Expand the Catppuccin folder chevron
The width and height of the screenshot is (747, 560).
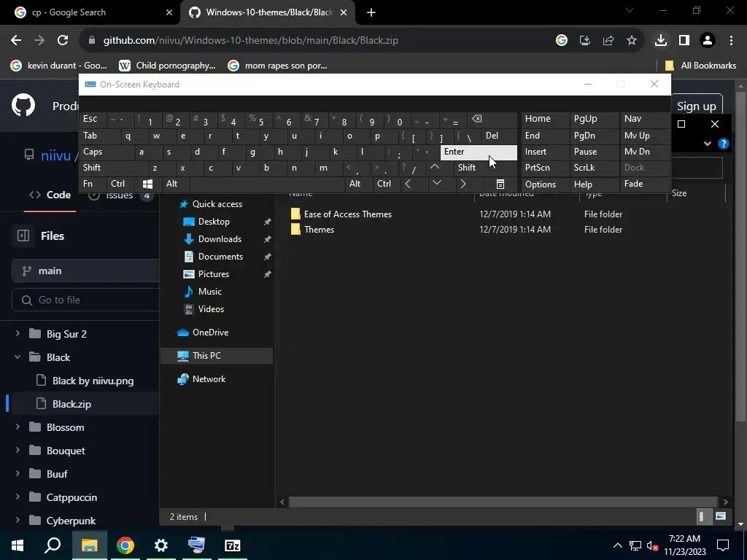pyautogui.click(x=18, y=497)
